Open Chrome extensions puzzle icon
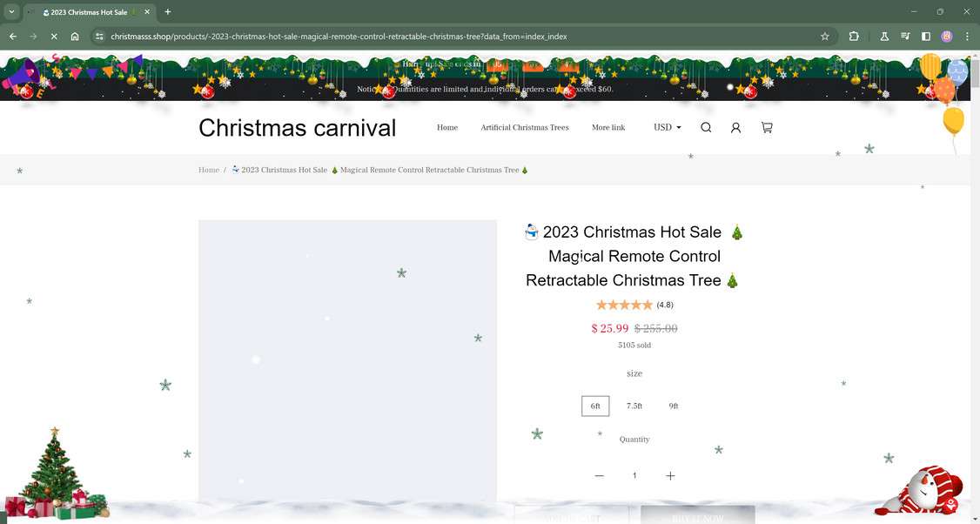Viewport: 980px width, 524px height. coord(854,37)
